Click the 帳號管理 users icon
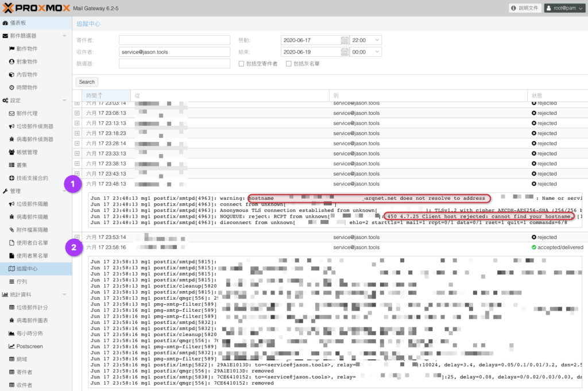 11,152
